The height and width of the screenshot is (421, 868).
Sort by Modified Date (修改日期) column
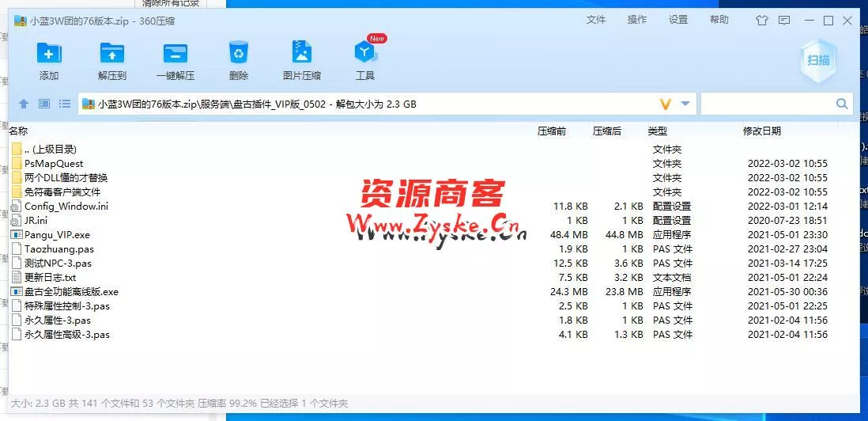(x=761, y=131)
